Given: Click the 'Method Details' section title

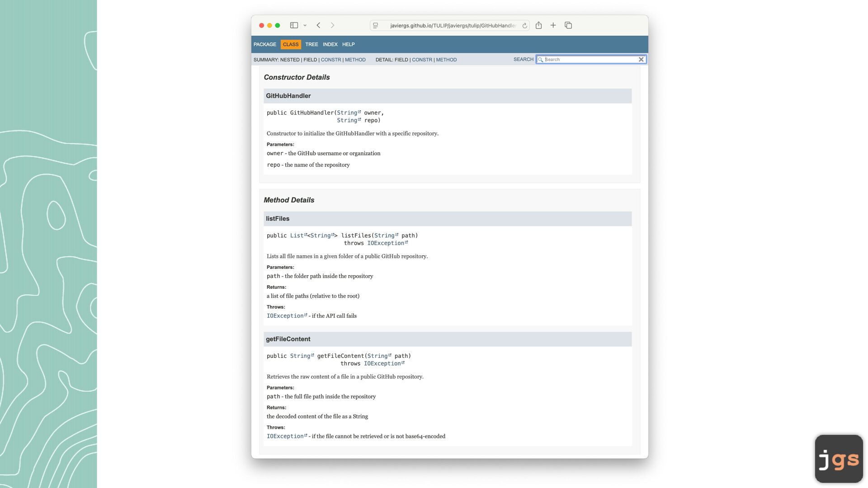Looking at the screenshot, I should coord(289,200).
